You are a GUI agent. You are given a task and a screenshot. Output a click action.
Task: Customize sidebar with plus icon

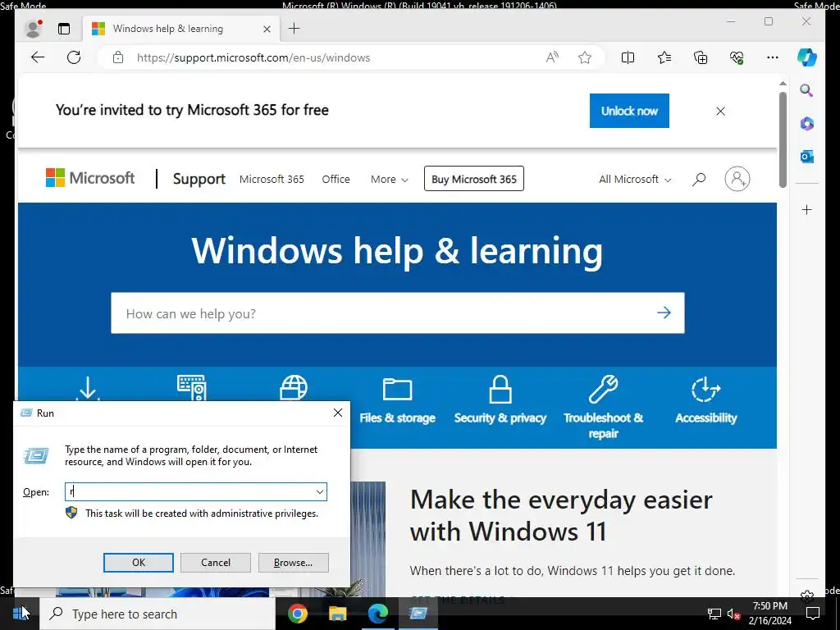[807, 209]
